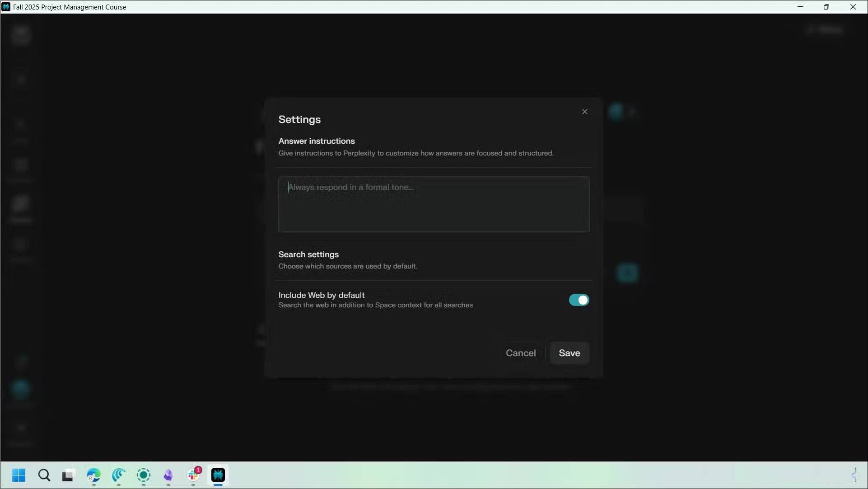Click the Perplexity app taskbar icon
The height and width of the screenshot is (489, 868).
(218, 475)
